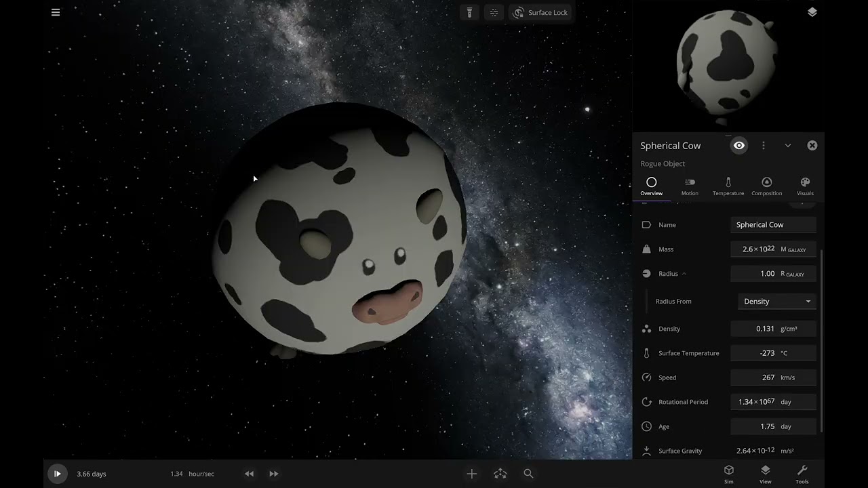The image size is (868, 488).
Task: Select the Visuals tab
Action: click(805, 186)
